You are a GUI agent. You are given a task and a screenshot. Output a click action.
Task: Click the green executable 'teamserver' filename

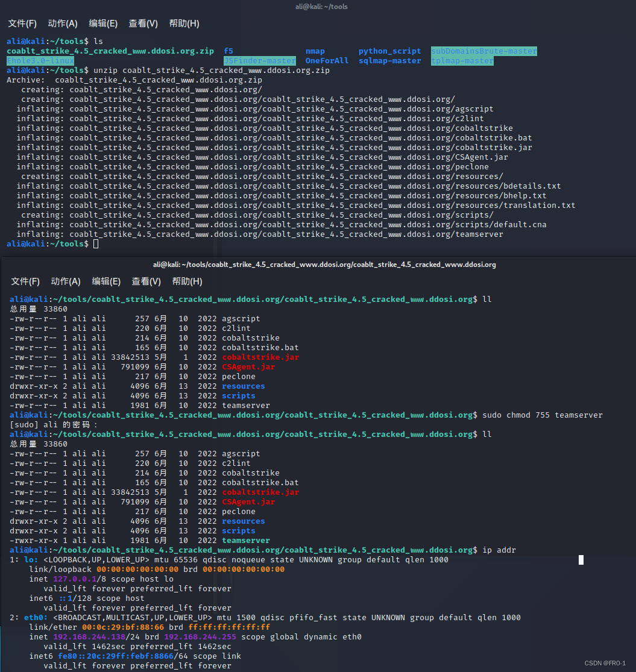246,541
